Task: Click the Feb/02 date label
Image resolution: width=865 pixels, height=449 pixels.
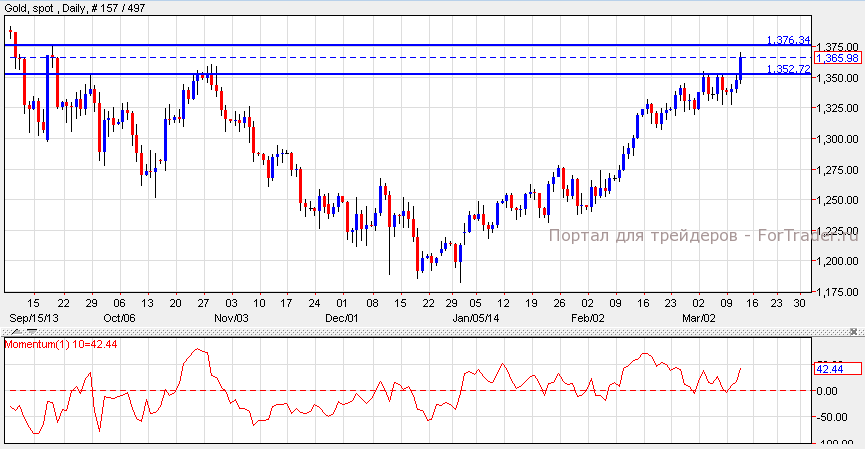Action: 588,317
